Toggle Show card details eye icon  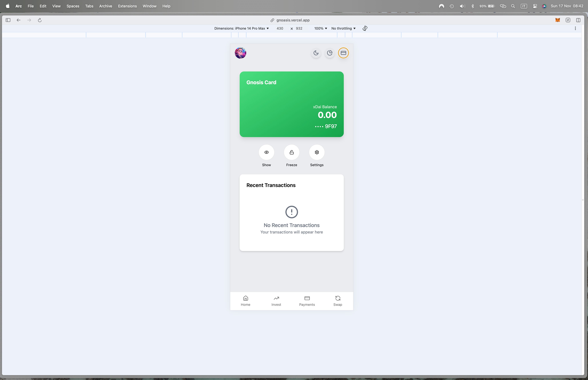(266, 152)
